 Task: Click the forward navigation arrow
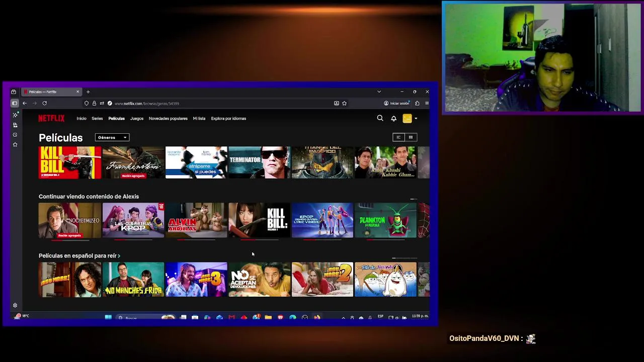tap(35, 103)
